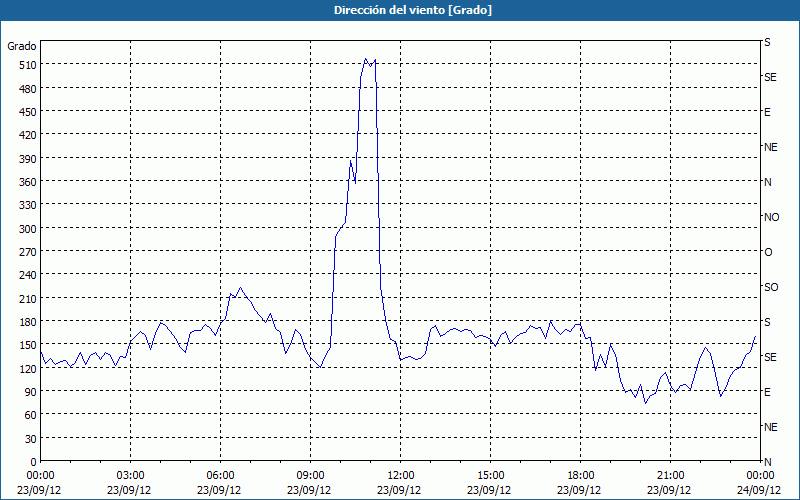Click the 23/09/12 date under 18:00
Viewport: 800px width, 500px height.
[x=579, y=490]
